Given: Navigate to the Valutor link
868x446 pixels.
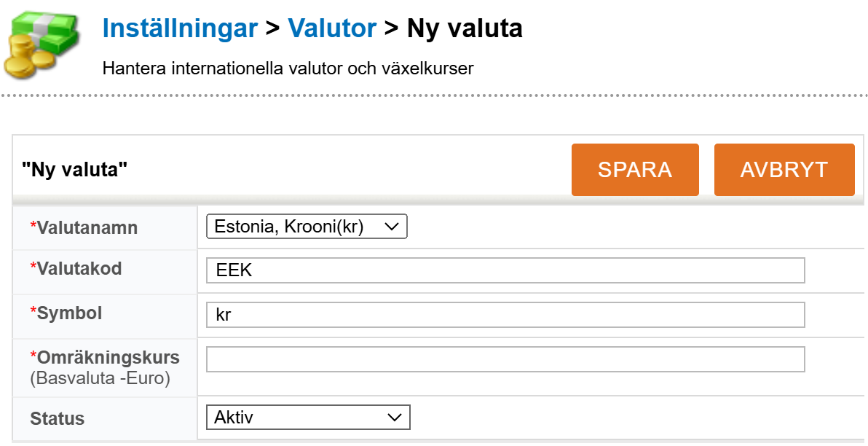Looking at the screenshot, I should point(332,28).
